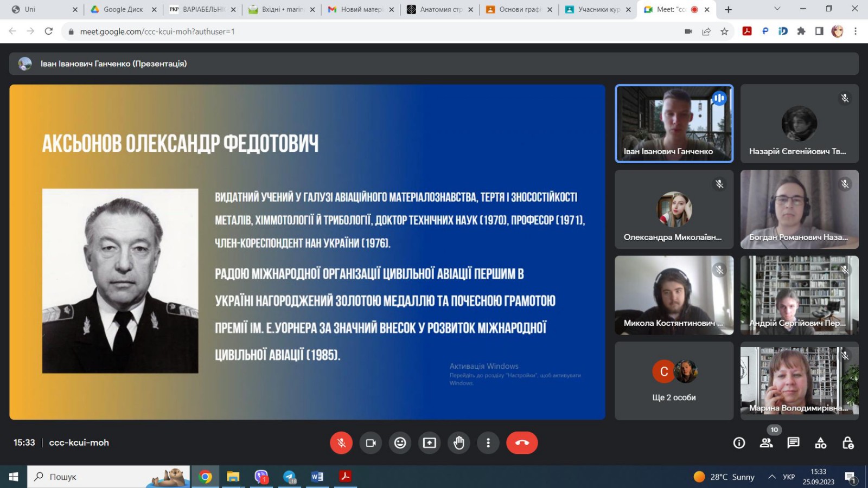Open the activities panel
The width and height of the screenshot is (868, 488).
(821, 443)
